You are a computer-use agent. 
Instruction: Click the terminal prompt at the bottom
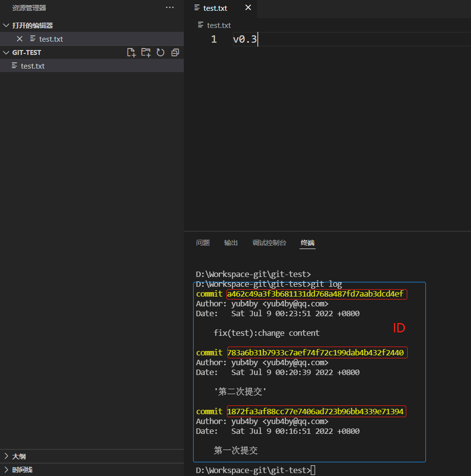point(255,470)
